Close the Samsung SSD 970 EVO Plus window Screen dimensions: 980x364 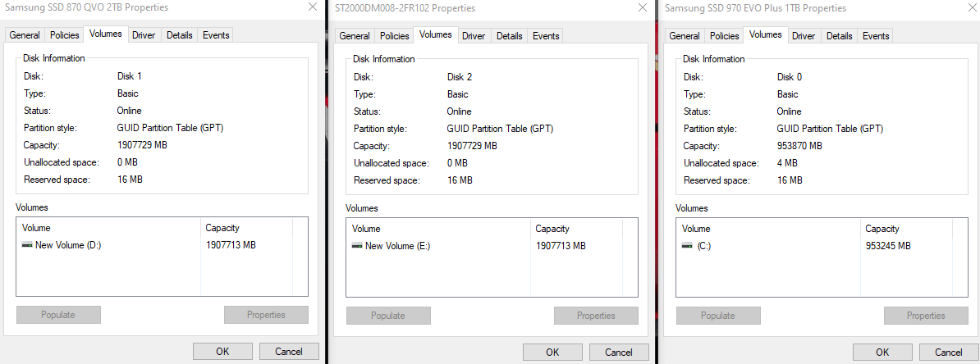click(973, 7)
